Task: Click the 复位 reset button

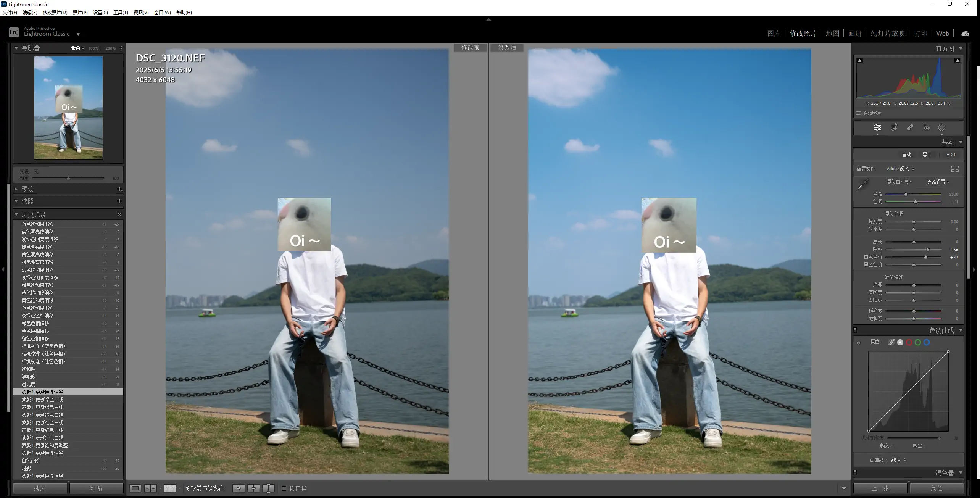Action: [x=936, y=488]
